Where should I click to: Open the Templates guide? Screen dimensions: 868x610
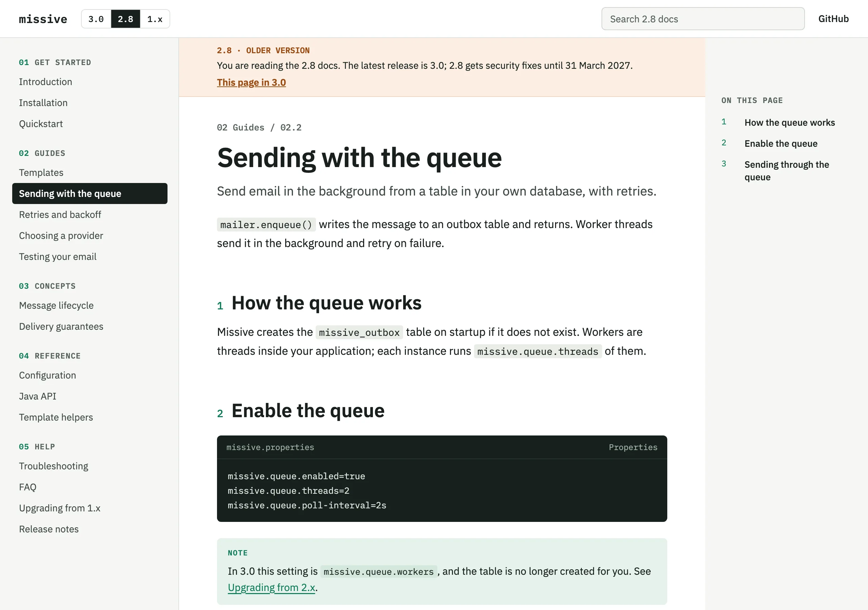point(41,173)
